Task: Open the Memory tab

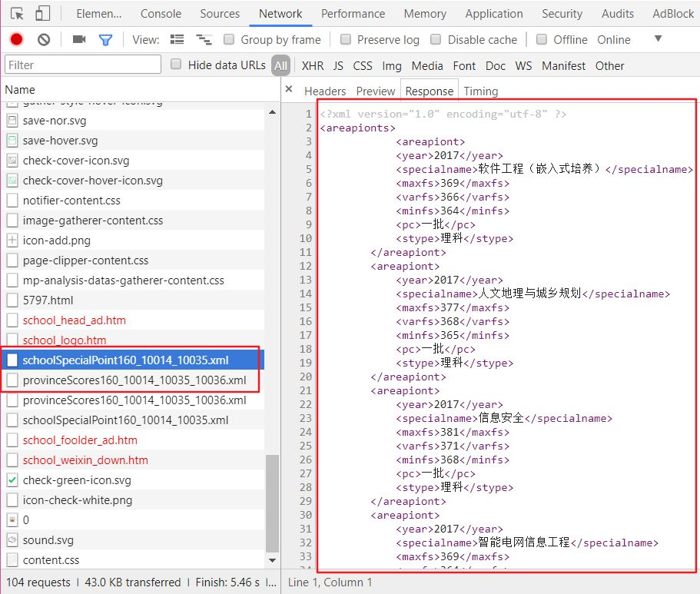Action: pyautogui.click(x=425, y=14)
